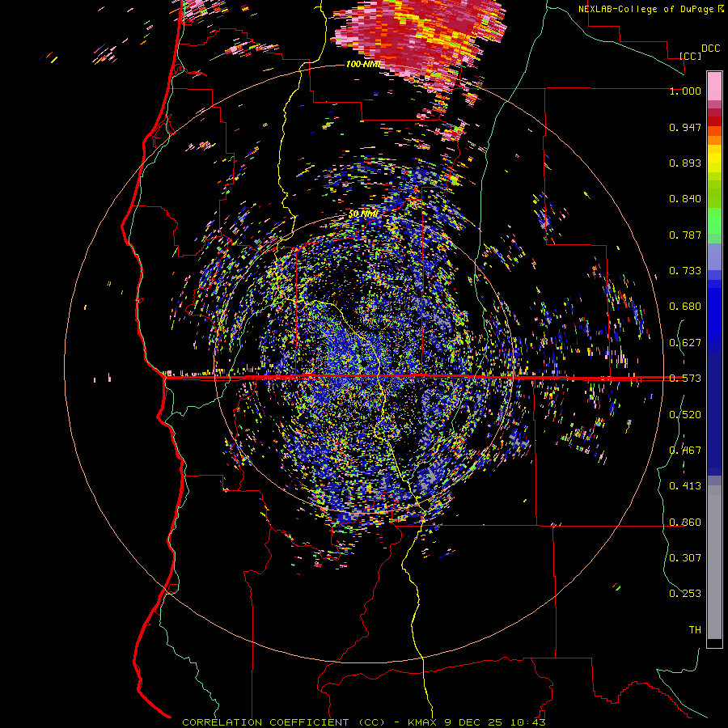Click the TH threshold label in legend
This screenshot has width=728, height=728.
[x=695, y=630]
